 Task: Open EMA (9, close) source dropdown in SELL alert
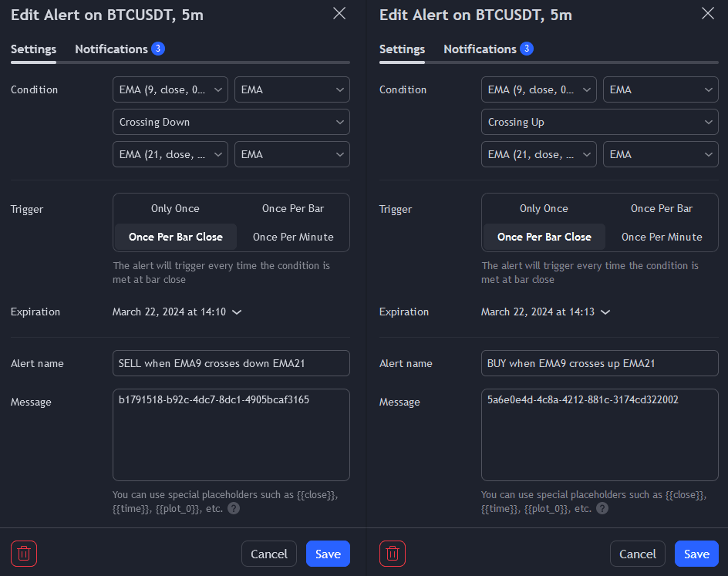click(x=170, y=89)
